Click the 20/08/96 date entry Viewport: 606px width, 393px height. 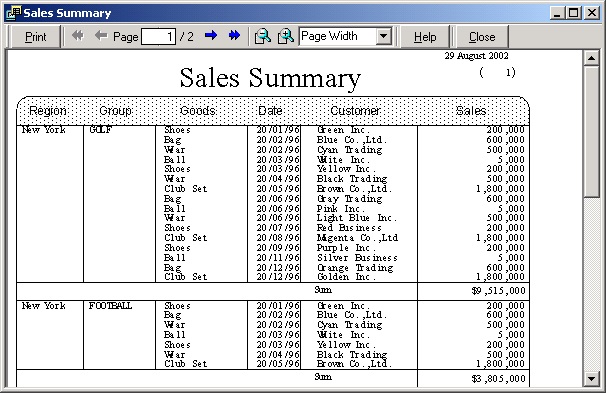click(x=278, y=238)
